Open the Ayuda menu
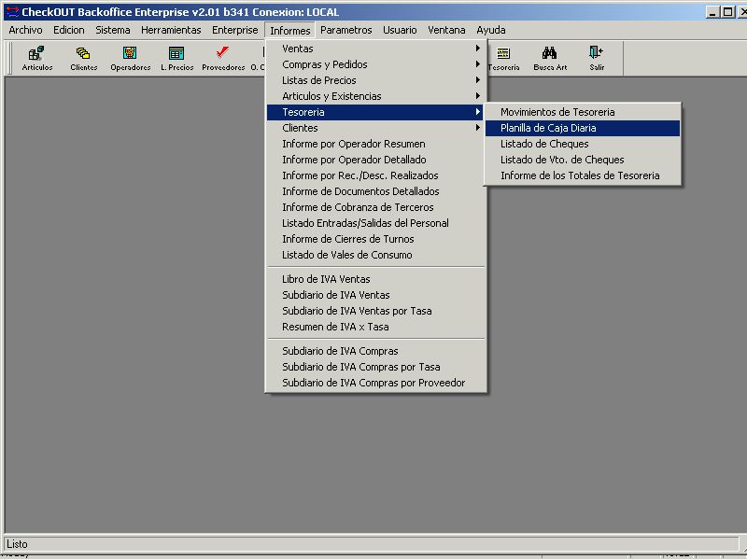The width and height of the screenshot is (747, 560). [491, 30]
